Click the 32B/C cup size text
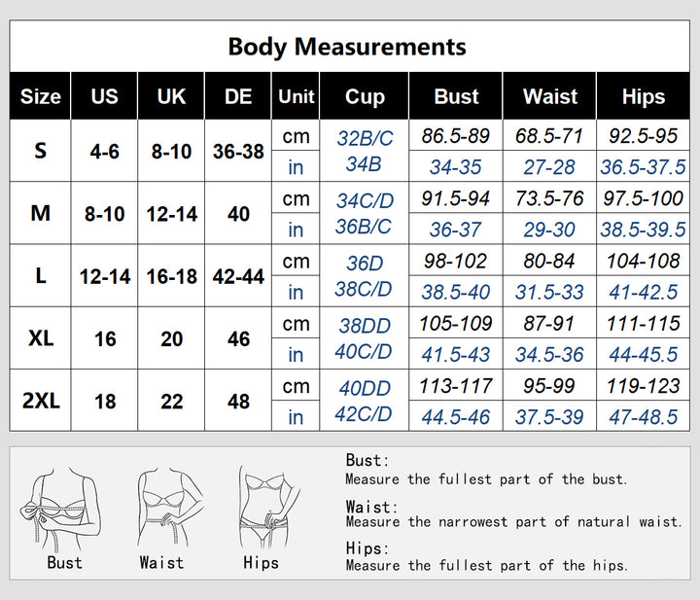The image size is (700, 600). (x=365, y=138)
